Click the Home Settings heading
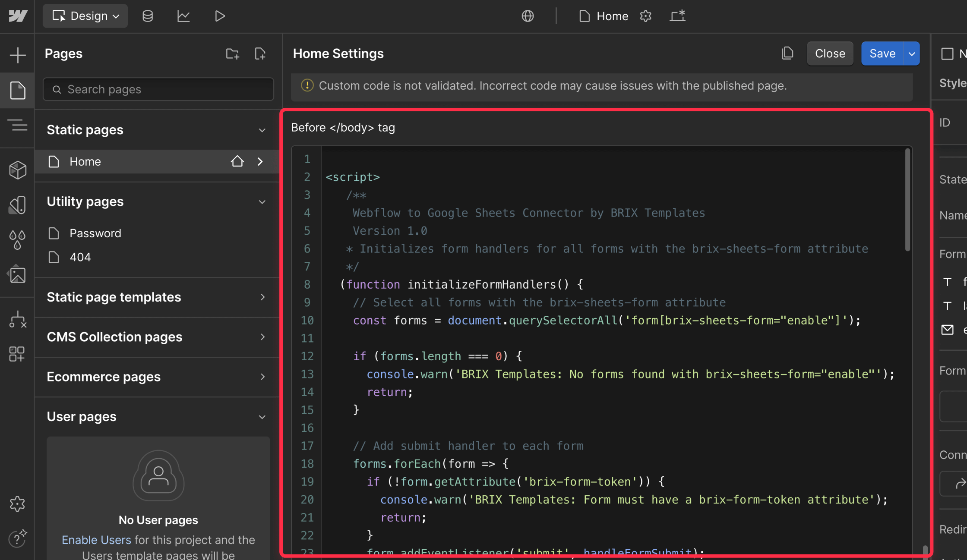Image resolution: width=967 pixels, height=560 pixels. click(338, 53)
